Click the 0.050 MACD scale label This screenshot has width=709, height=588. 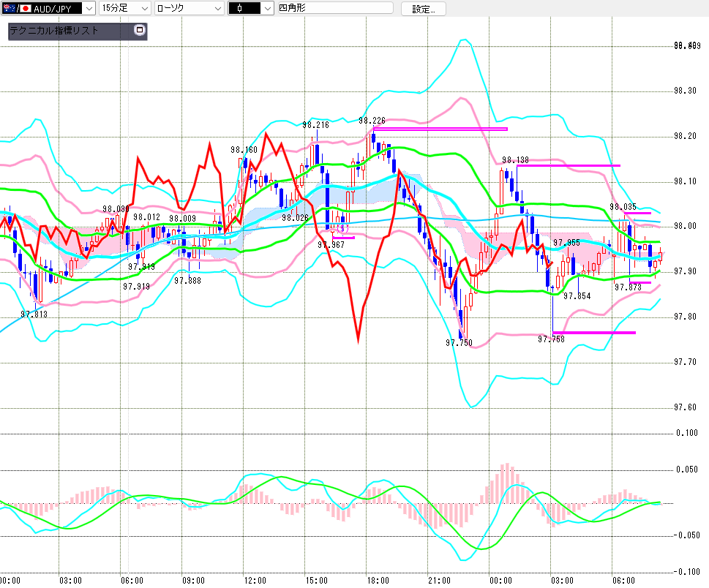[x=686, y=469]
